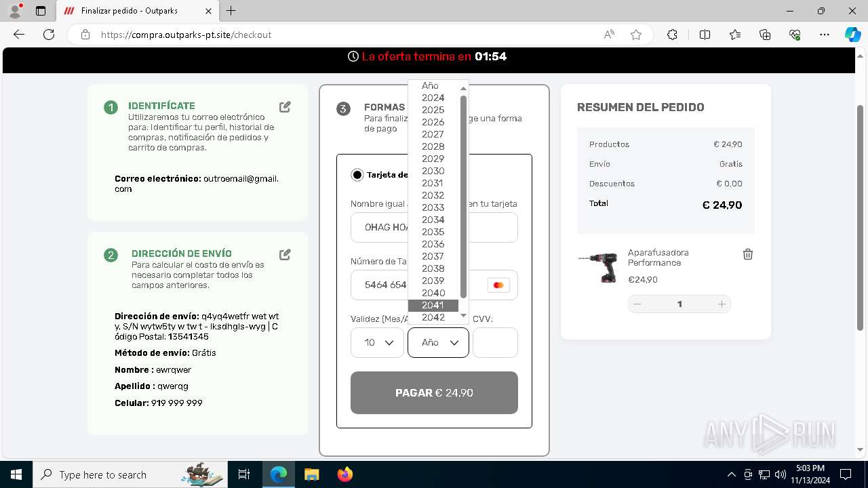This screenshot has width=868, height=488.
Task: Select year 2026 from list
Action: coord(433,122)
